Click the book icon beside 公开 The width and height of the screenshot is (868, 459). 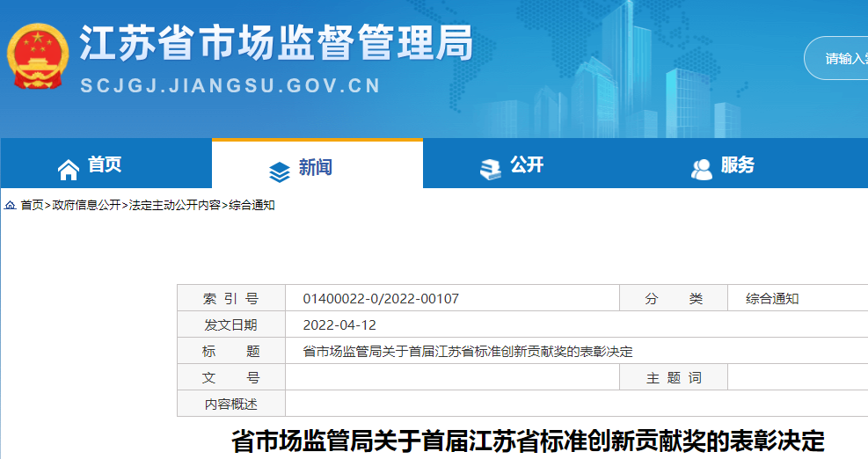point(490,167)
